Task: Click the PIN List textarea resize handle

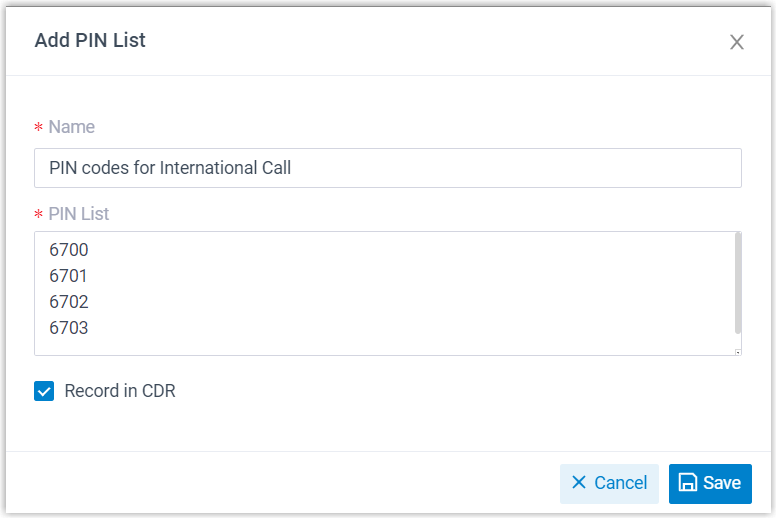Action: pos(738,351)
